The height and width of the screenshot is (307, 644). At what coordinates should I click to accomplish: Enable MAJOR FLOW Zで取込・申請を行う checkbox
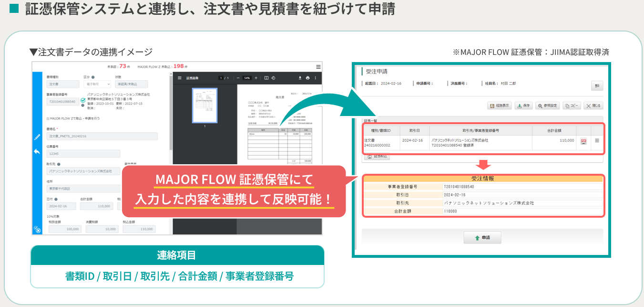click(48, 118)
